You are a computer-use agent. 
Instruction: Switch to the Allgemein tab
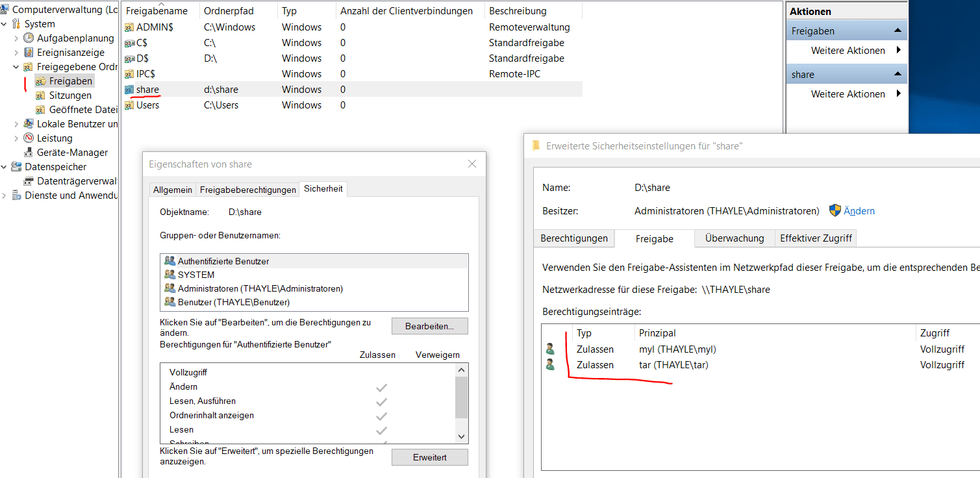173,190
